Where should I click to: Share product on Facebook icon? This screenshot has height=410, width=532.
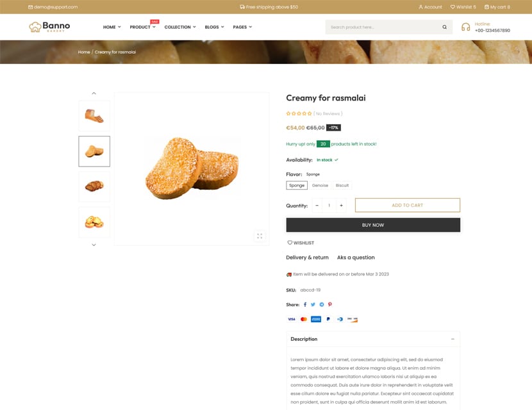(x=305, y=304)
